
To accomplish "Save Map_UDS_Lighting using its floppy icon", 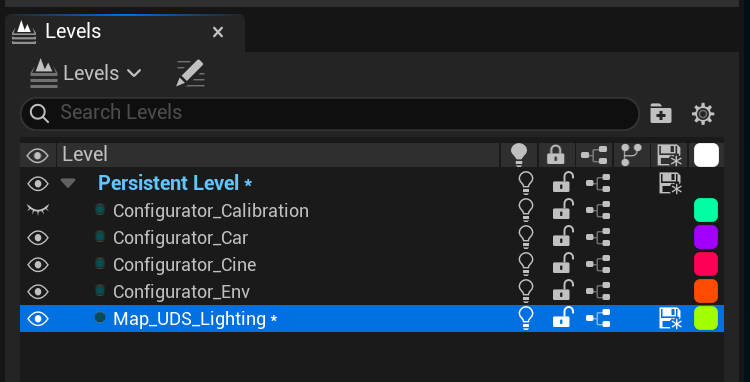I will pos(670,318).
